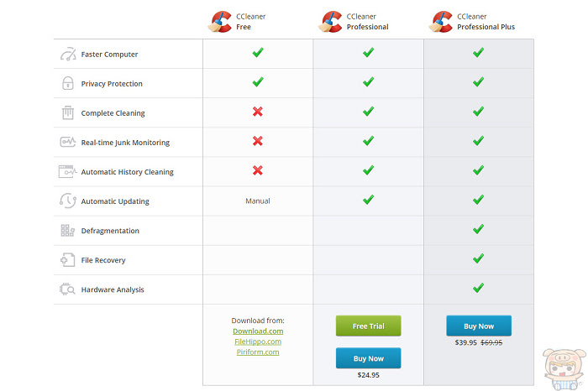Click the pig mascot watermark image
Image resolution: width=588 pixels, height=391 pixels.
564,369
